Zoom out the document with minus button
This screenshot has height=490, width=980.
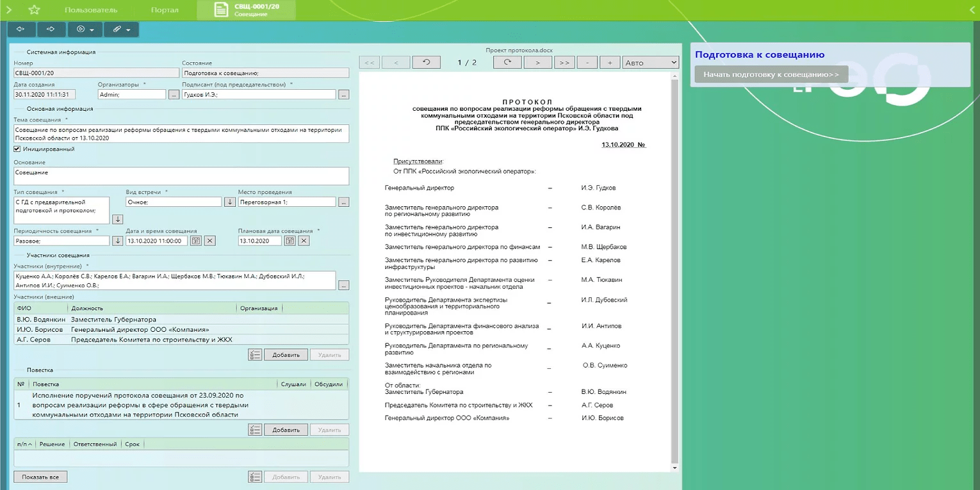(x=587, y=62)
